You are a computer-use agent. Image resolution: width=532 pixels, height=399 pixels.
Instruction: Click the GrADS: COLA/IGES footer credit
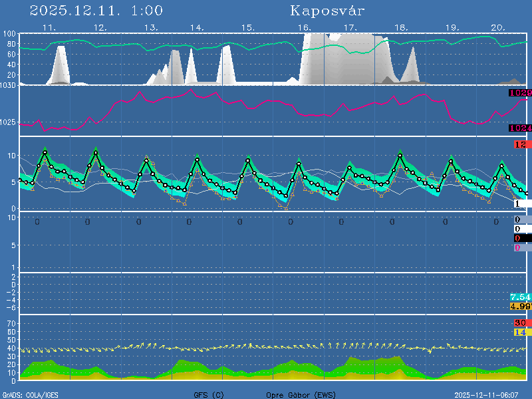[30, 395]
